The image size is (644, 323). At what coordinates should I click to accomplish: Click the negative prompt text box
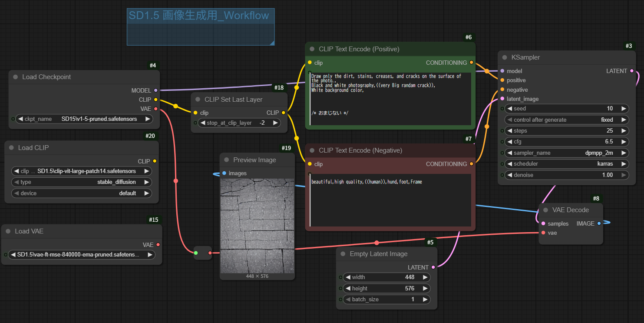pyautogui.click(x=390, y=200)
